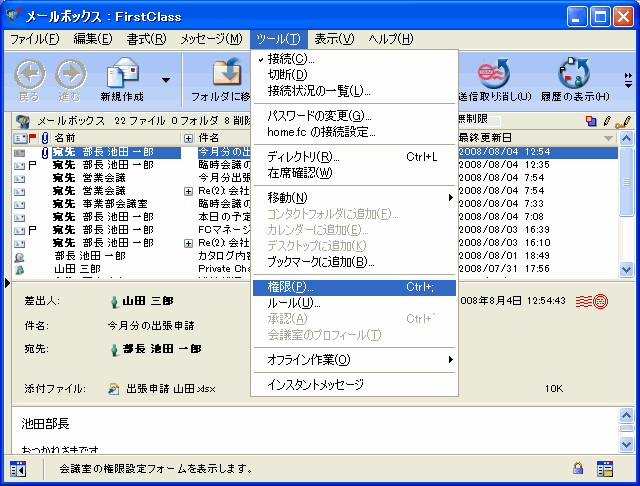Viewport: 640px width, 486px height.
Task: Click the 進む (Forward) arrow icon
Action: (70, 74)
